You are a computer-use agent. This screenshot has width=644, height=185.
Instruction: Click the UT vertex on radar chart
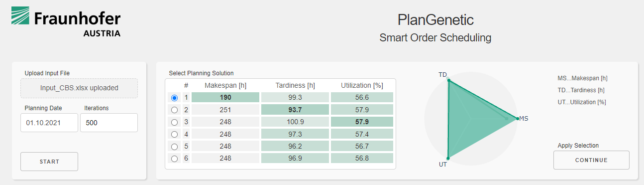tap(448, 157)
